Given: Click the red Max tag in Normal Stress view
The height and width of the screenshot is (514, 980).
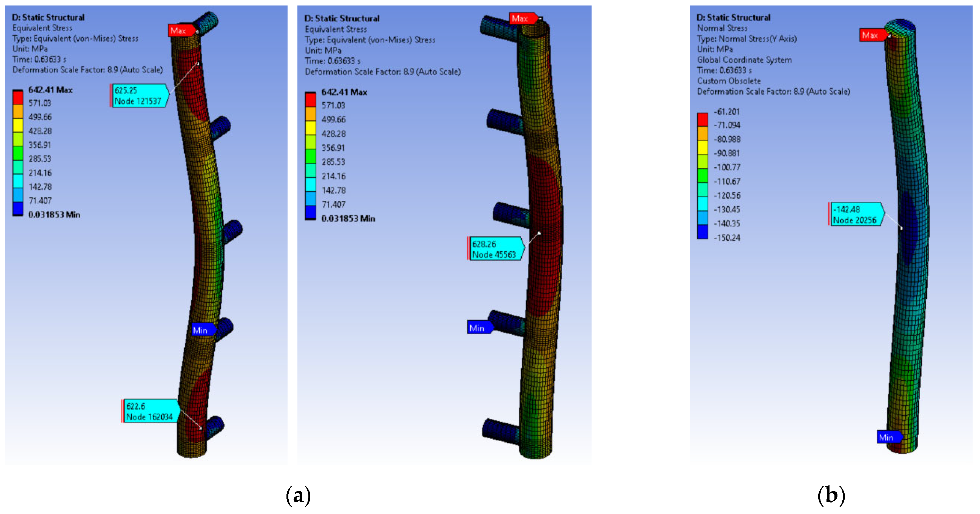Looking at the screenshot, I should [x=871, y=35].
